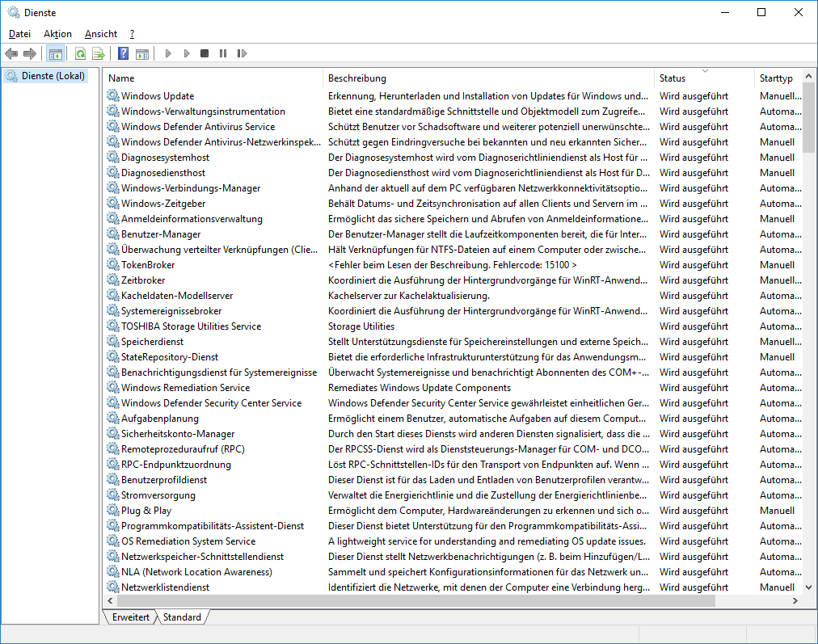818x644 pixels.
Task: Sort by the Status column header
Action: click(x=704, y=78)
